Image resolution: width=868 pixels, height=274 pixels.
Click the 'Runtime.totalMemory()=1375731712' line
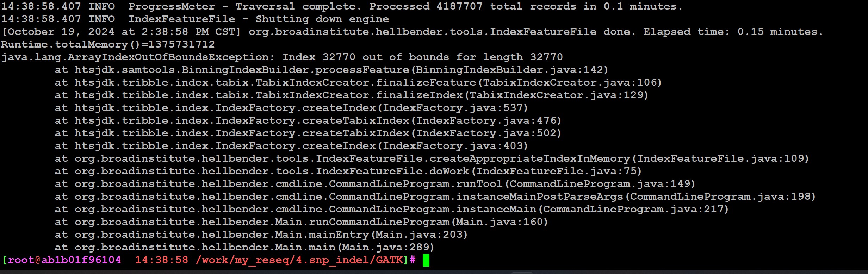point(108,44)
